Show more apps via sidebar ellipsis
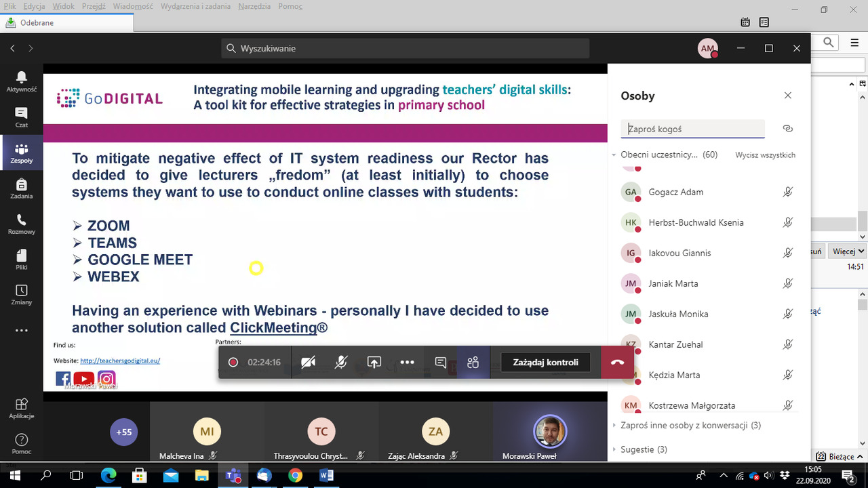The height and width of the screenshot is (488, 868). [22, 331]
